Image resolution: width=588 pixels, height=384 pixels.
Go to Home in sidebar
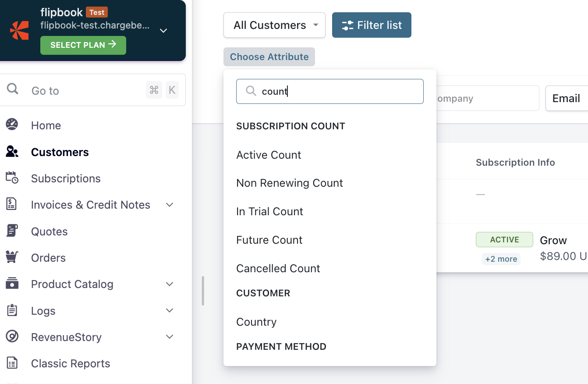click(x=46, y=125)
